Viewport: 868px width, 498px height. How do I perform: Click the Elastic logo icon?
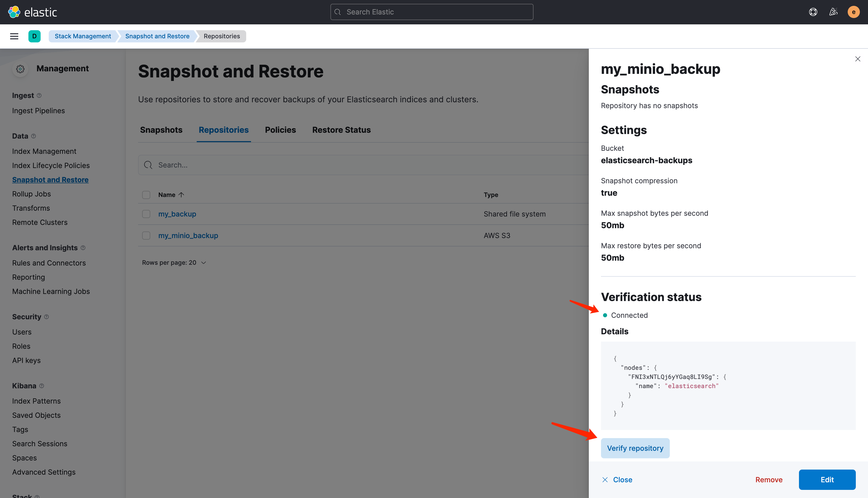pyautogui.click(x=14, y=12)
